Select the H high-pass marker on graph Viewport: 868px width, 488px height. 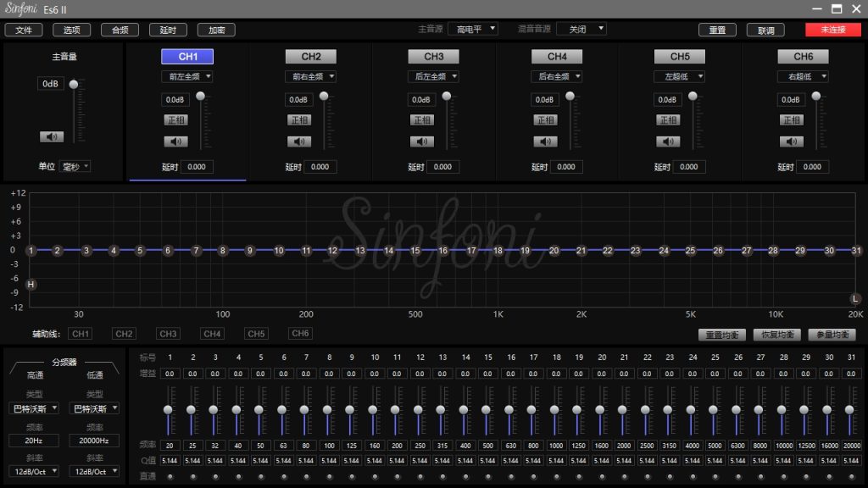click(31, 285)
